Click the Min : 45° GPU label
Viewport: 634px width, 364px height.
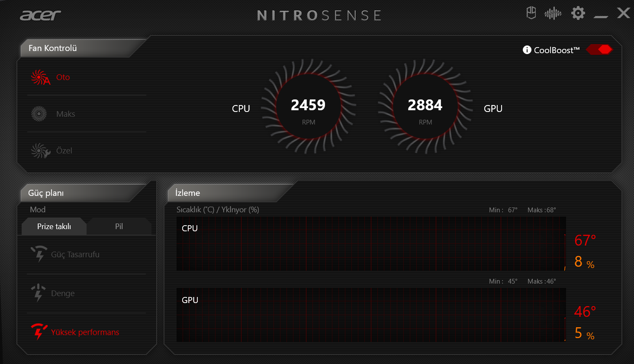pos(503,281)
